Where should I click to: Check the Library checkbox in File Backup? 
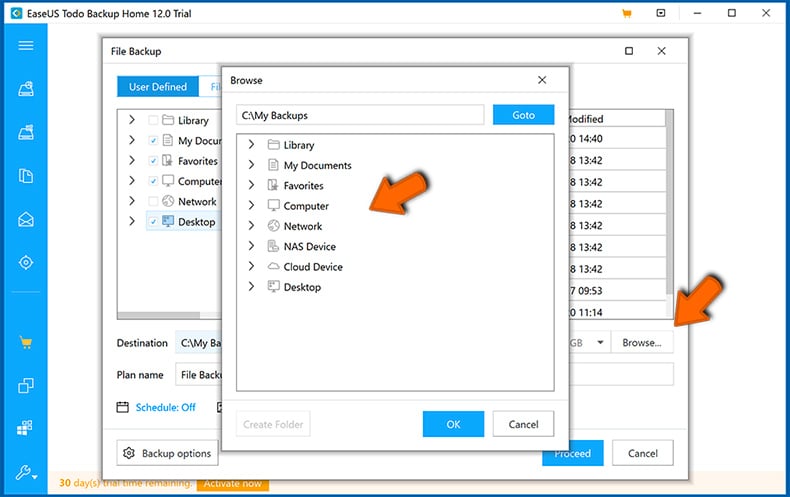click(153, 120)
